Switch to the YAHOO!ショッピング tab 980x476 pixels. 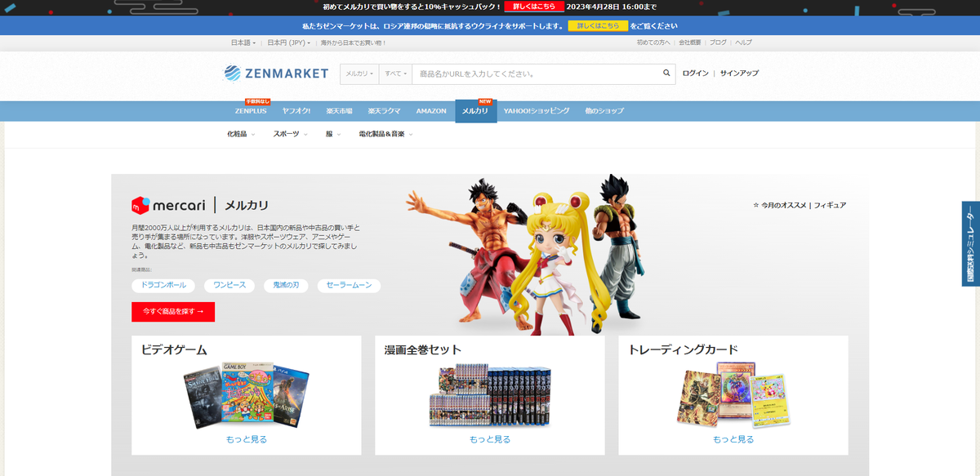pos(537,111)
